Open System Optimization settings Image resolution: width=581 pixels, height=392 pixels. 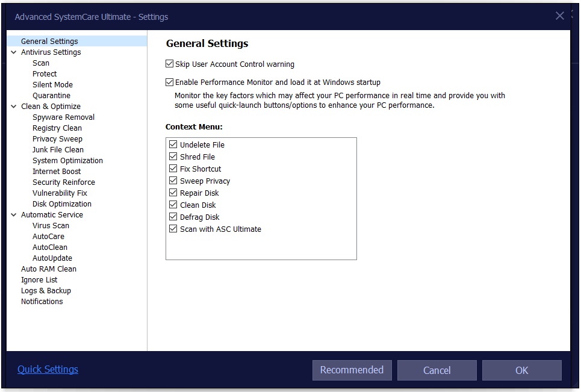[68, 160]
